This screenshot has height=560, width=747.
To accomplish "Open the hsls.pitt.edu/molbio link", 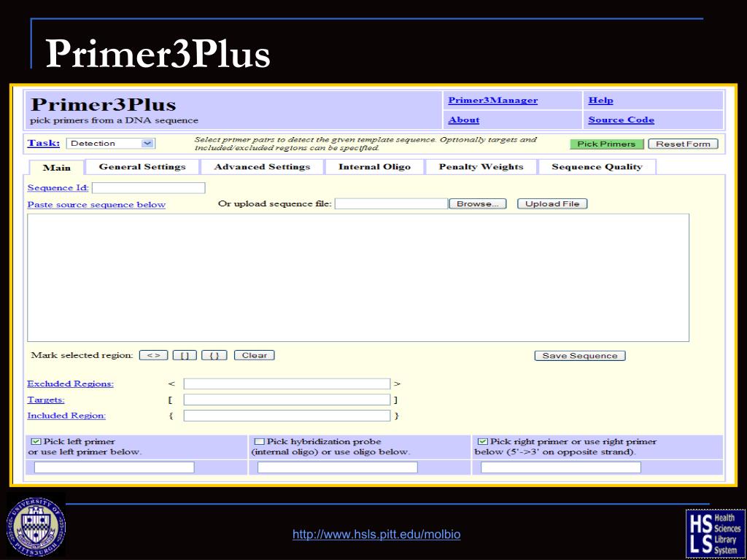I will tap(376, 534).
